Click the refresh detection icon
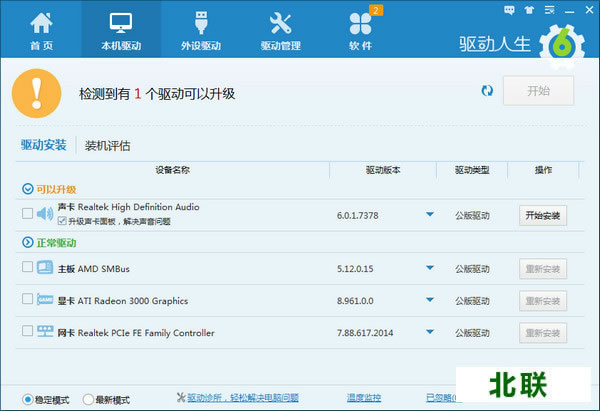Screen dimensions: 600x411 point(487,91)
